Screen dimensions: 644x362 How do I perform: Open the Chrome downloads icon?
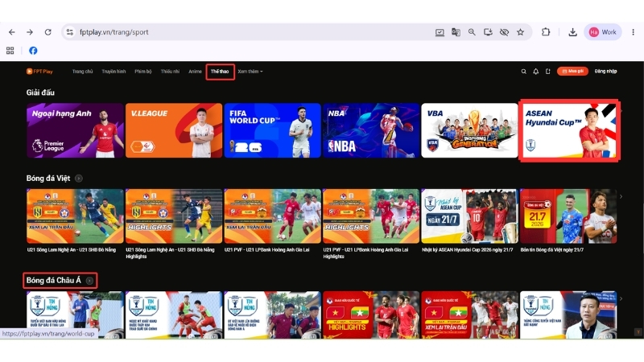[572, 32]
